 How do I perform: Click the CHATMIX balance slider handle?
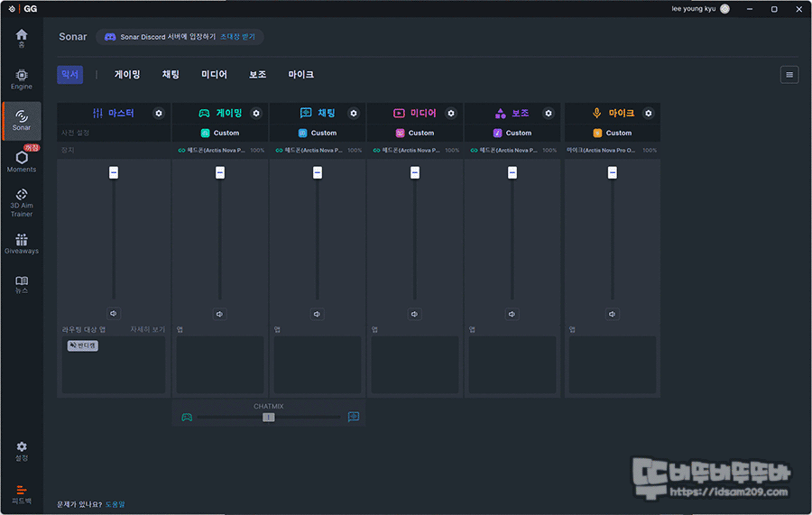[x=268, y=418]
